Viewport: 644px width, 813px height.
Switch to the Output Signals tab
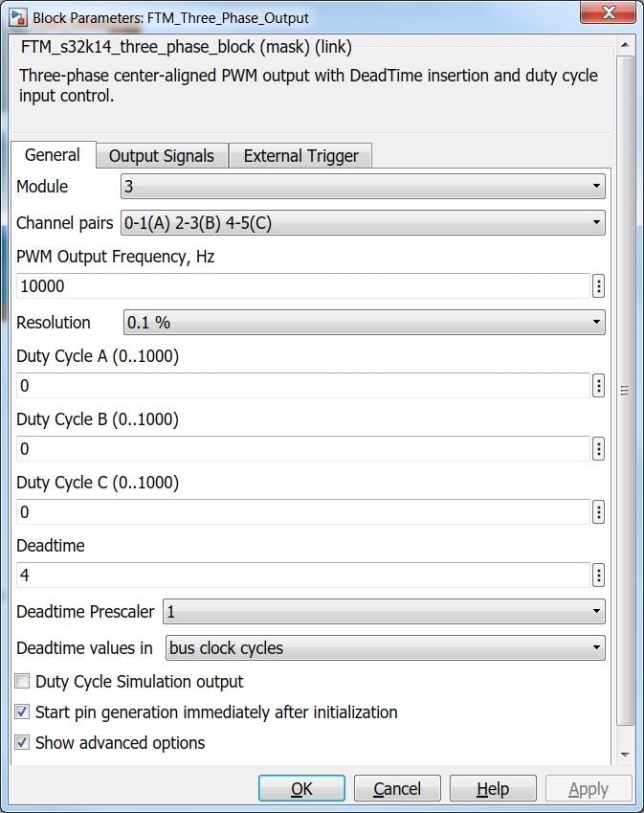pyautogui.click(x=162, y=156)
